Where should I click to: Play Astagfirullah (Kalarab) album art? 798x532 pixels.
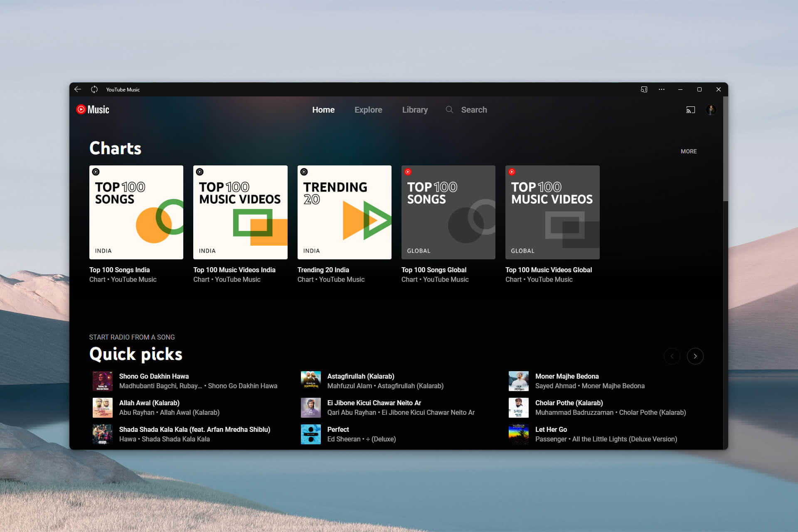(x=311, y=381)
